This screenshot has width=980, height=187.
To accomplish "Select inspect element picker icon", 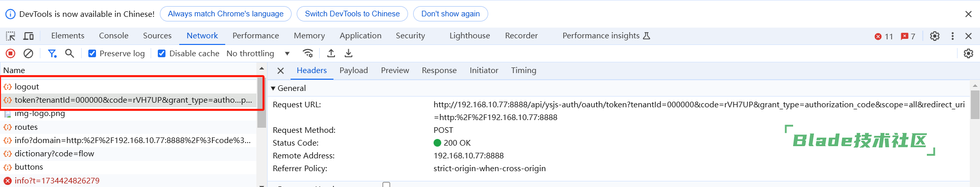I will (10, 36).
